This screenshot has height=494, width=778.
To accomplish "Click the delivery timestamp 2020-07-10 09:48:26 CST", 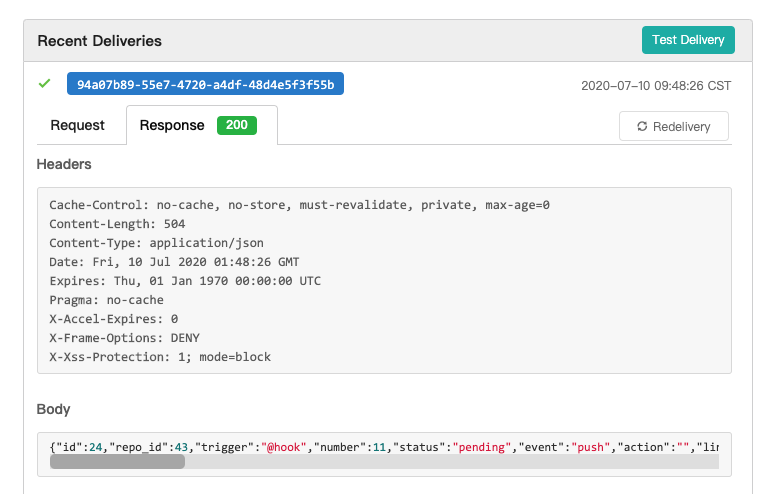I will (x=656, y=86).
